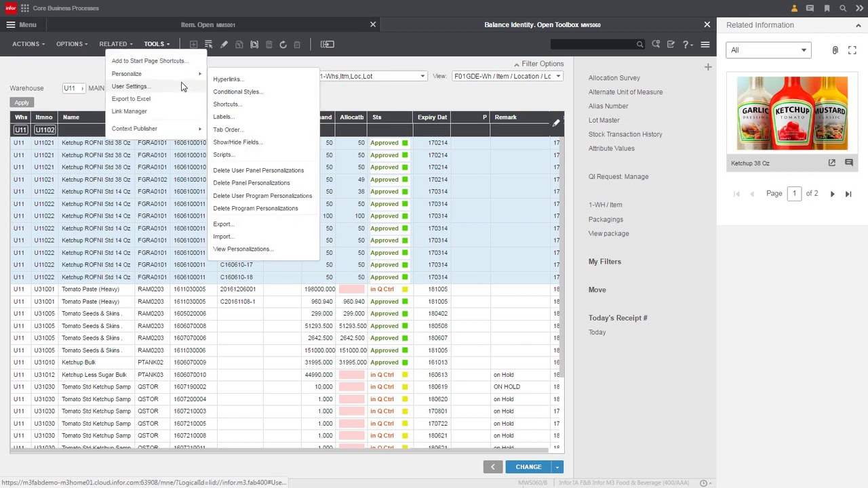Click the refresh icon in the toolbar
The width and height of the screenshot is (868, 488).
point(283,45)
